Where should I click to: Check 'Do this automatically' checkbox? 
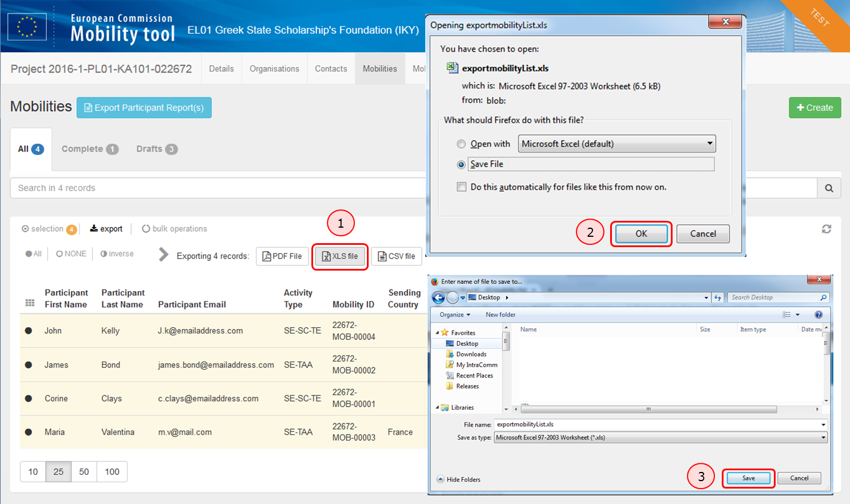(461, 187)
